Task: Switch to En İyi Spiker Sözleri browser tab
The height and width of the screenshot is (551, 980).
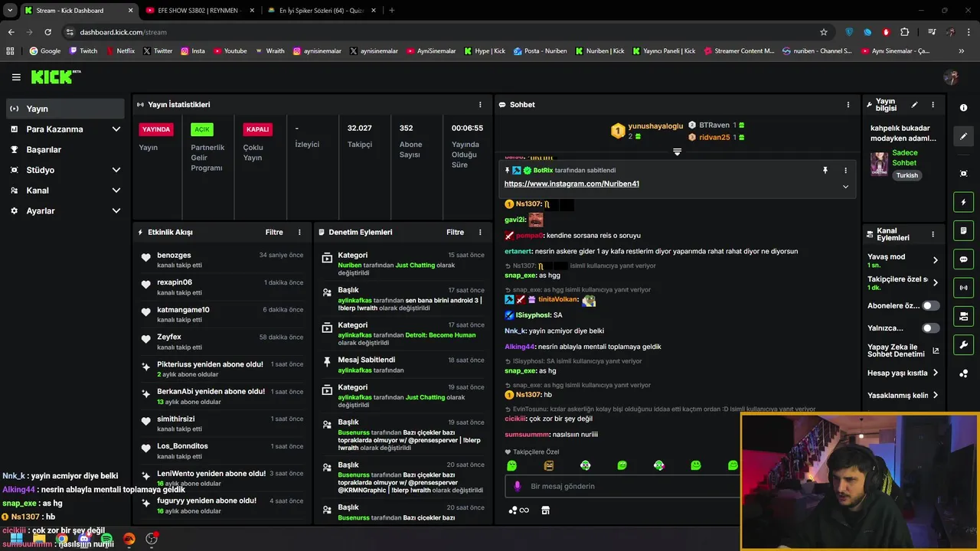Action: click(x=322, y=11)
